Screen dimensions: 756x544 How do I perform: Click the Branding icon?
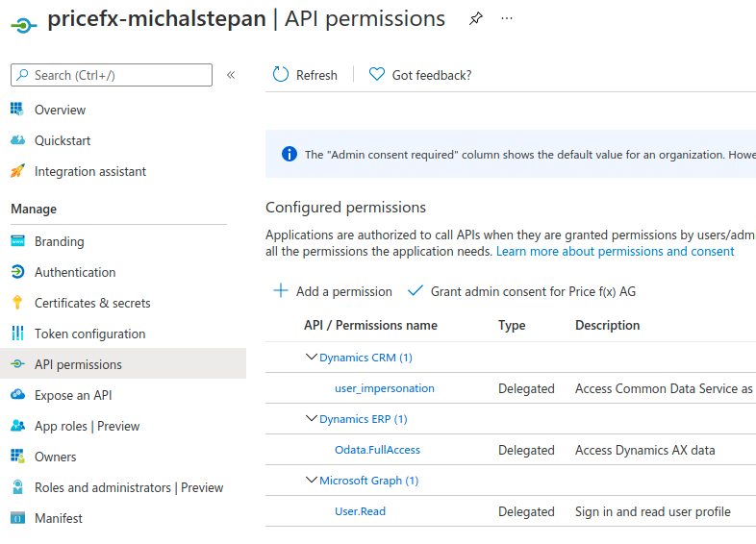pyautogui.click(x=17, y=241)
